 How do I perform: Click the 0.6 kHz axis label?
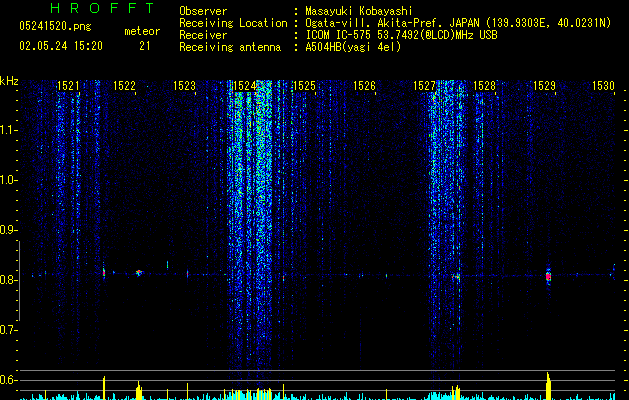(x=8, y=380)
